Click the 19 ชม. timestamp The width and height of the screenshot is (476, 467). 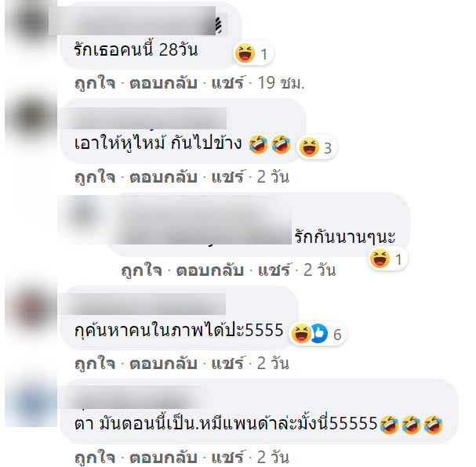281,83
